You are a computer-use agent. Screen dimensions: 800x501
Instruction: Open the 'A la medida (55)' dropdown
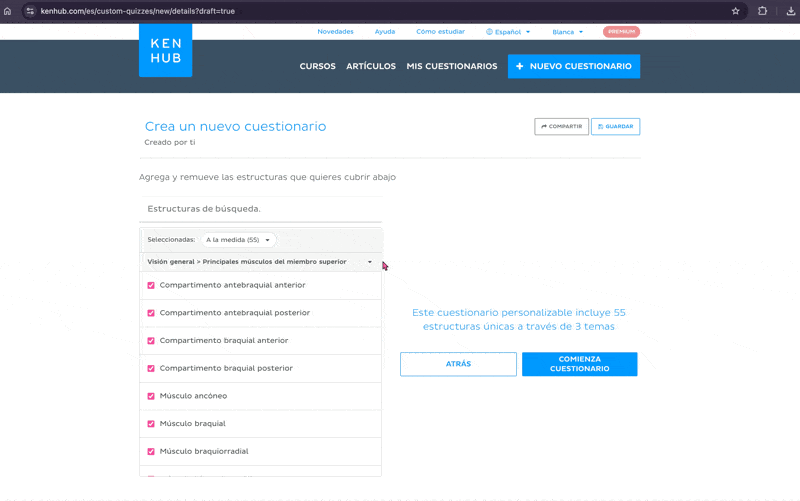point(238,240)
